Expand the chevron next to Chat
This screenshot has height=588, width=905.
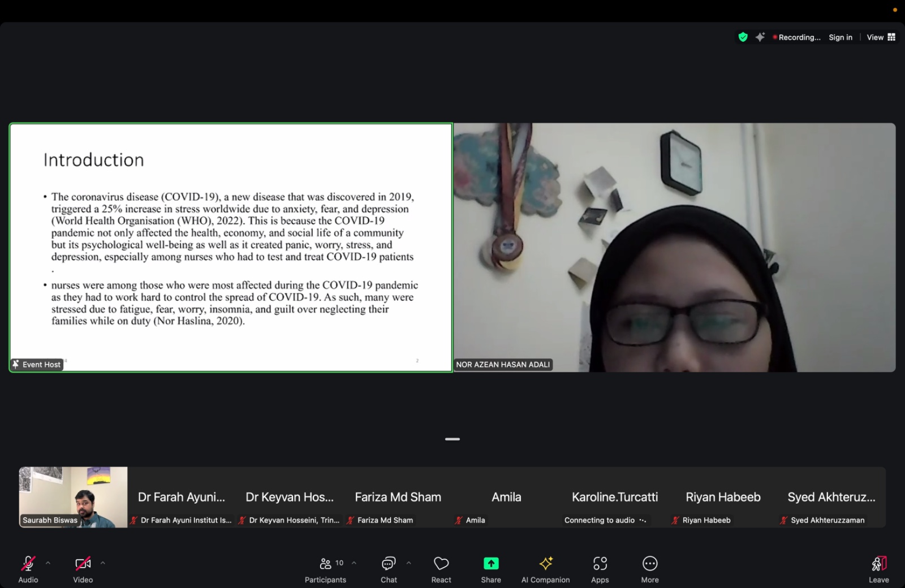[x=408, y=563]
